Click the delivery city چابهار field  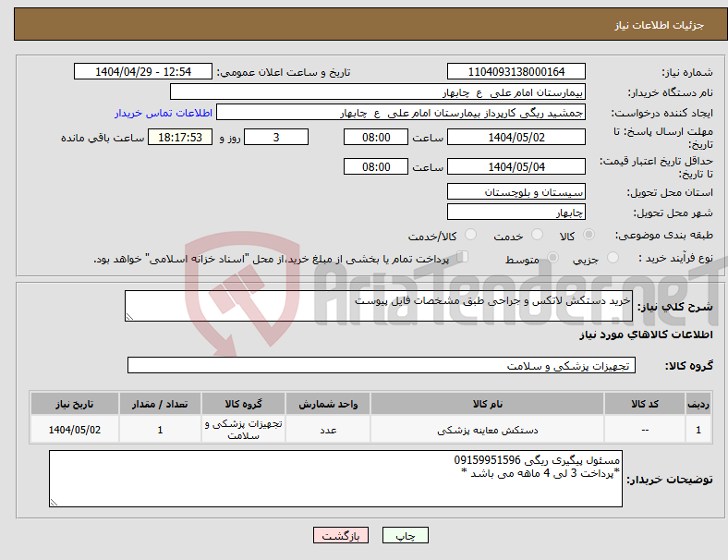(516, 212)
